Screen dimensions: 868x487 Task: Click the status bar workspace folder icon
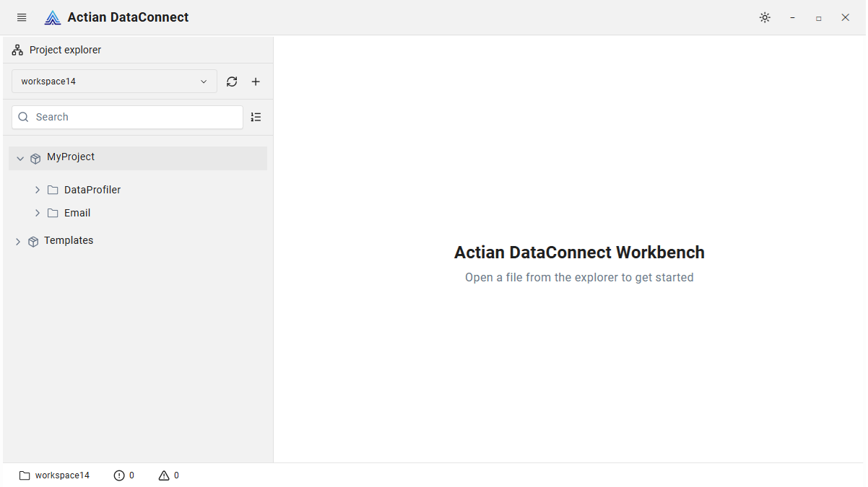point(25,475)
